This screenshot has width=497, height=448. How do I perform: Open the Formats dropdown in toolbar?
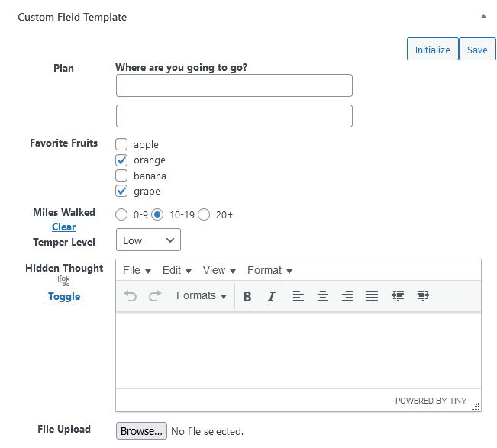click(x=202, y=296)
